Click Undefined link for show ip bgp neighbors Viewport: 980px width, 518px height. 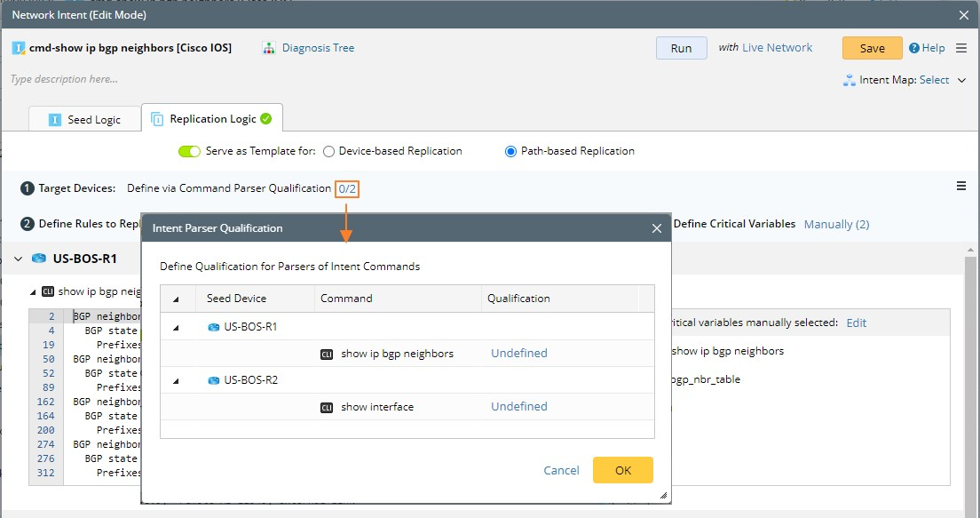(x=519, y=354)
